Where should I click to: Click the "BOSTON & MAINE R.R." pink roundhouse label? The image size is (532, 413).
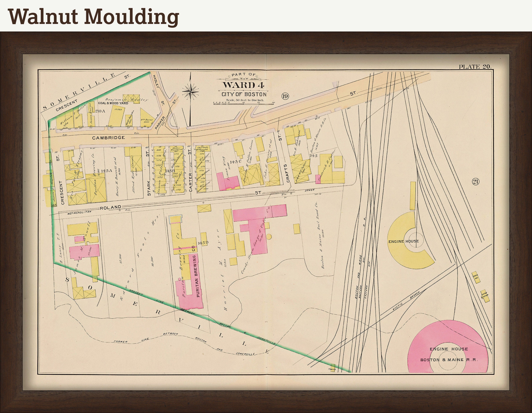[449, 360]
